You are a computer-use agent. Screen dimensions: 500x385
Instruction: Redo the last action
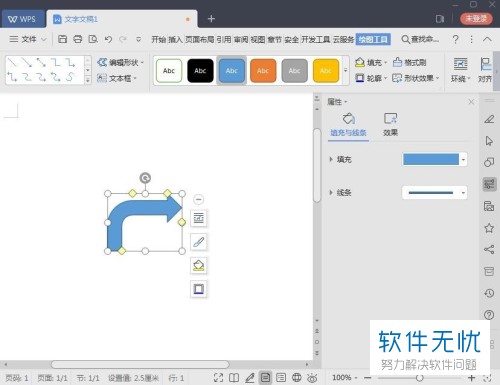(x=123, y=39)
